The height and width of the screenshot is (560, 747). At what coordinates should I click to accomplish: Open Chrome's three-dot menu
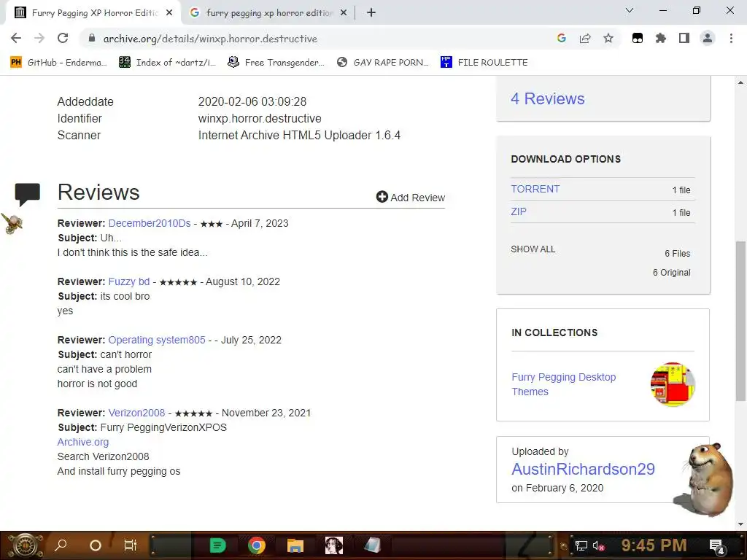pyautogui.click(x=731, y=39)
